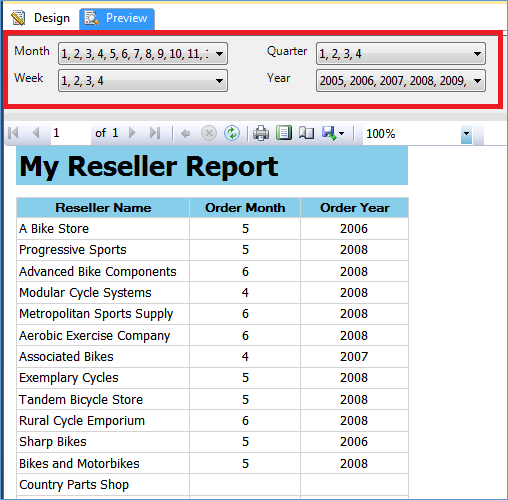
Task: Click the Reseller Name column header
Action: (103, 208)
